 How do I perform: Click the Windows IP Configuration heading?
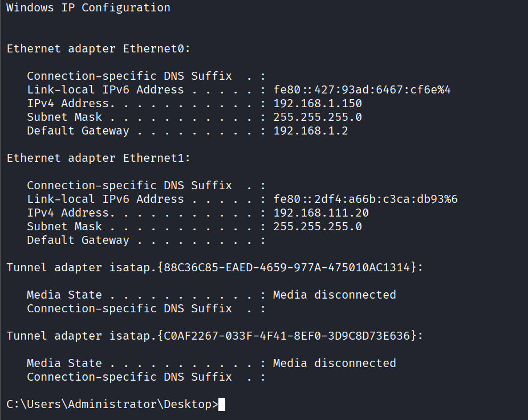pyautogui.click(x=88, y=7)
